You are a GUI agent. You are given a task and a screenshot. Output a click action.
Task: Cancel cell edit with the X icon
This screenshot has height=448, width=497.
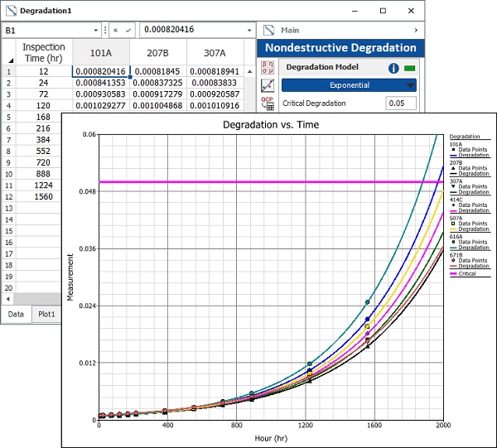(x=117, y=30)
